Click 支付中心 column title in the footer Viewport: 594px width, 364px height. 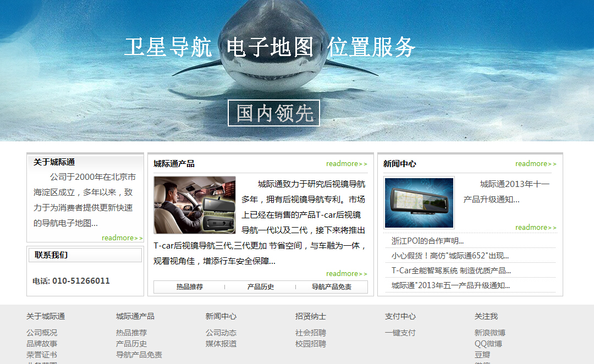[400, 316]
